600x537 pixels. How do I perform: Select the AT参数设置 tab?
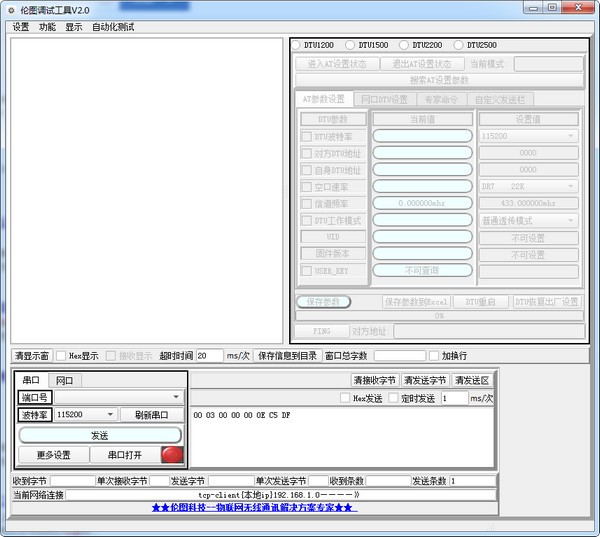click(x=324, y=99)
